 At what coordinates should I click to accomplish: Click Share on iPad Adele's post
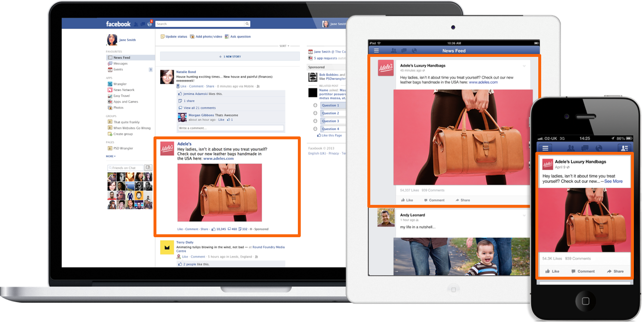pos(462,200)
